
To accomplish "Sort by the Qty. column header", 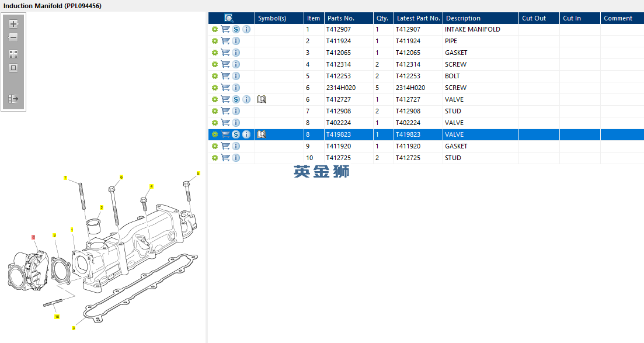I will click(x=384, y=18).
